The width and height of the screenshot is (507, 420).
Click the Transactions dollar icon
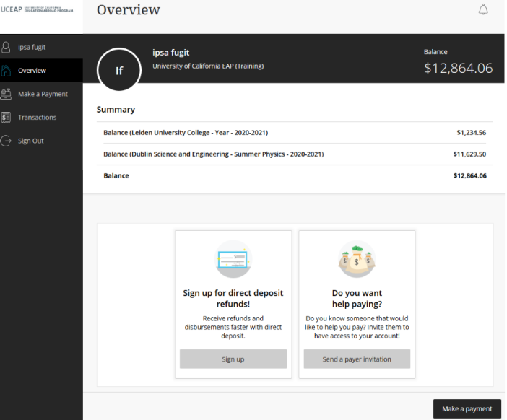(x=6, y=117)
